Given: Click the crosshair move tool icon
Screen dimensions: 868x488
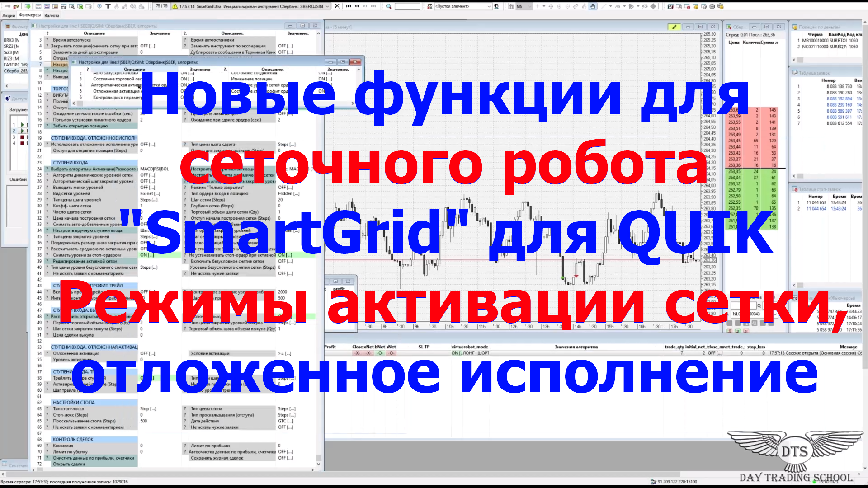Looking at the screenshot, I should [x=551, y=6].
